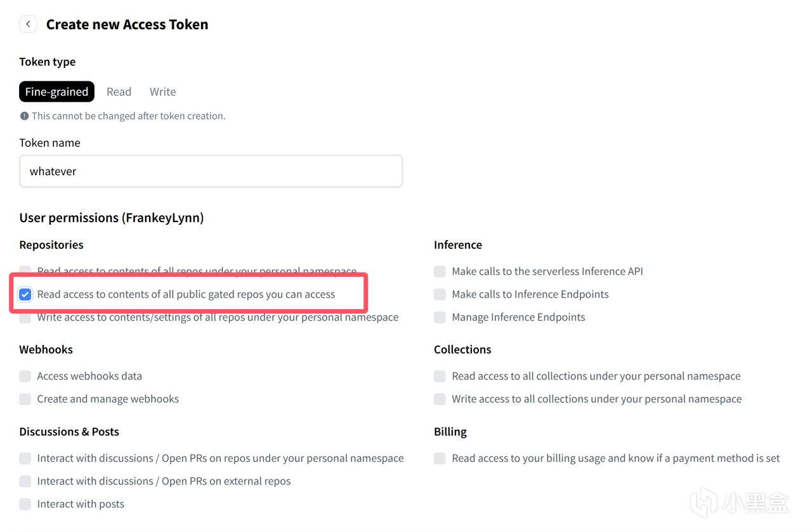
Task: Check read access to billing usage
Action: 440,458
